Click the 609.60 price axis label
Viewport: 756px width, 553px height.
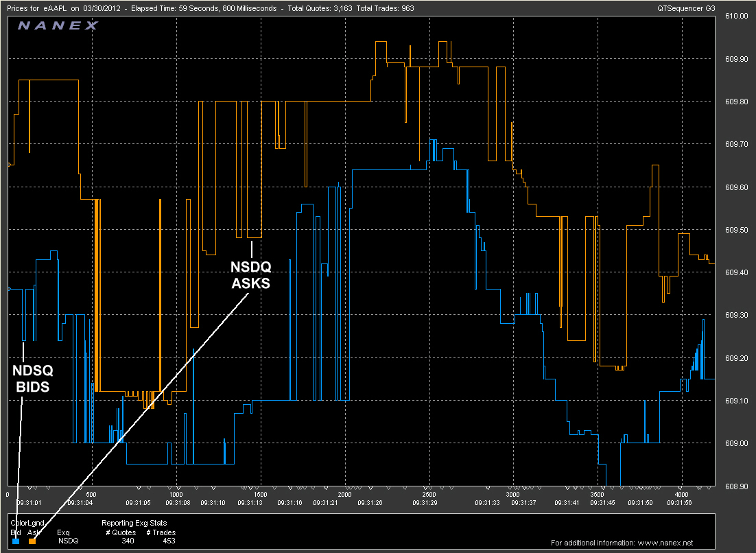pyautogui.click(x=736, y=187)
